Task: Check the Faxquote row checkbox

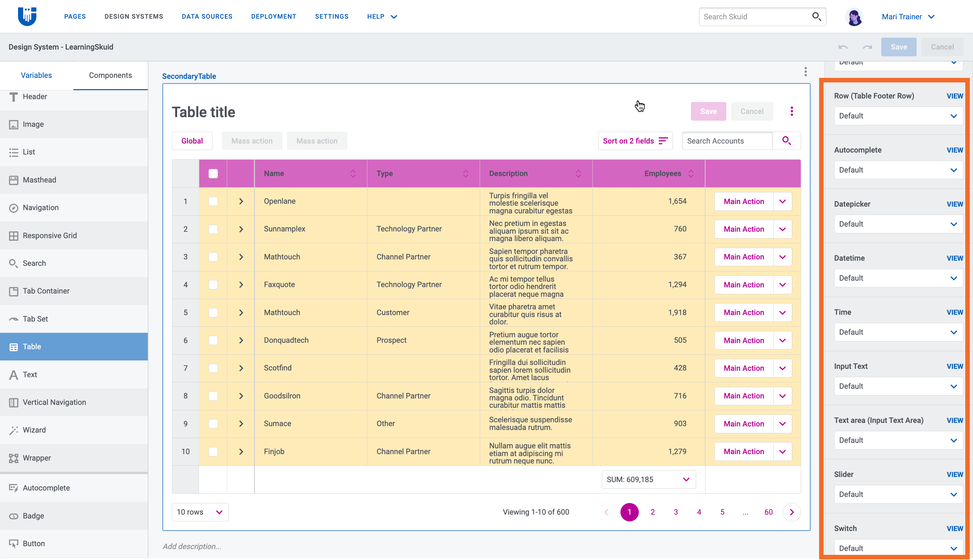Action: [x=213, y=285]
